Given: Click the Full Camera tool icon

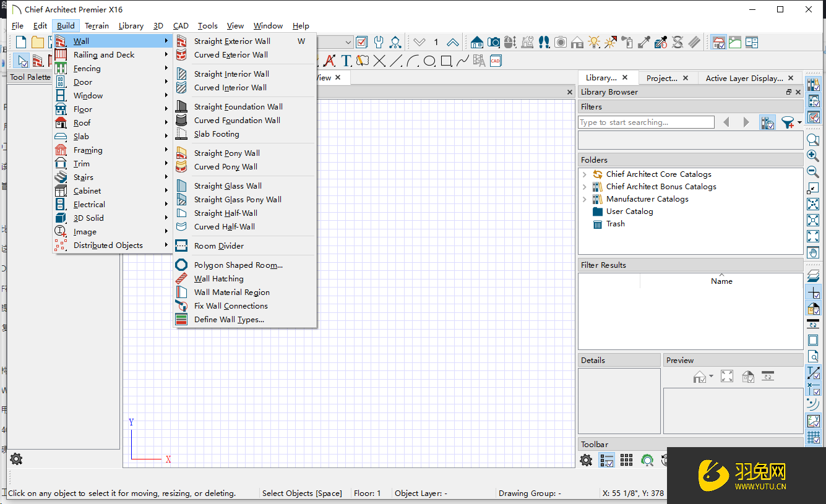Looking at the screenshot, I should [x=493, y=42].
